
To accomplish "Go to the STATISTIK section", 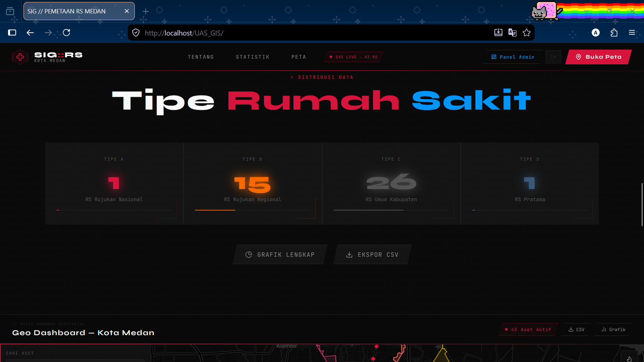I will tap(253, 57).
